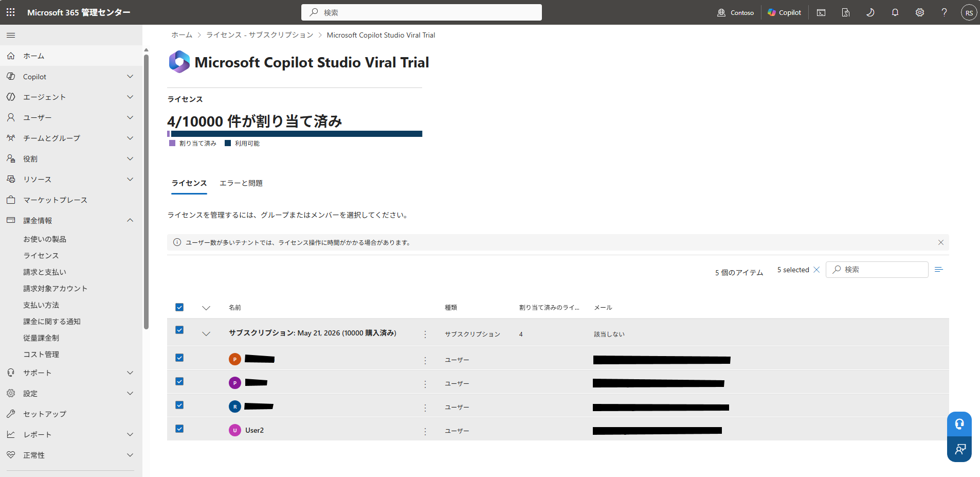
Task: Click the blue R user avatar
Action: 235,407
